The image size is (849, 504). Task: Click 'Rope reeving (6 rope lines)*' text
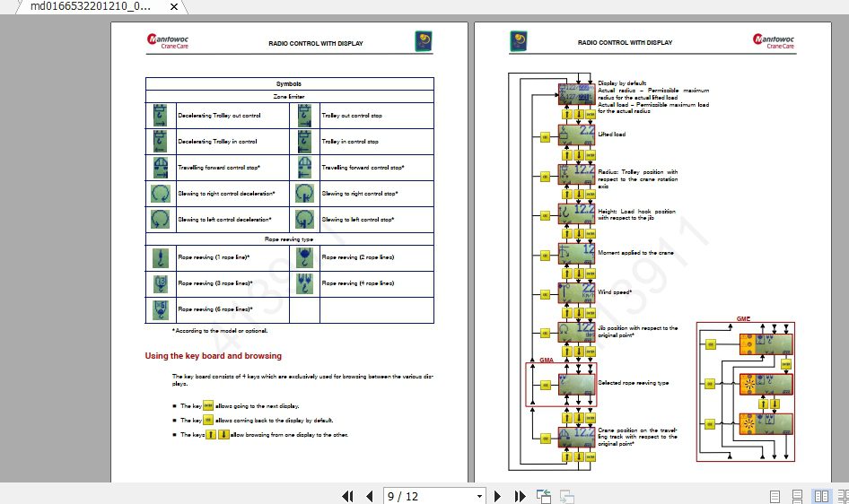coord(215,309)
